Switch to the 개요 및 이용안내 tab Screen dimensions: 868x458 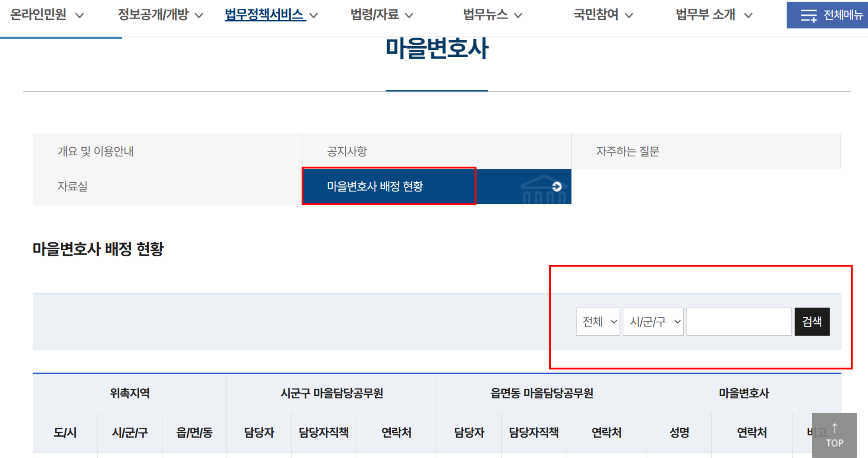click(x=95, y=151)
